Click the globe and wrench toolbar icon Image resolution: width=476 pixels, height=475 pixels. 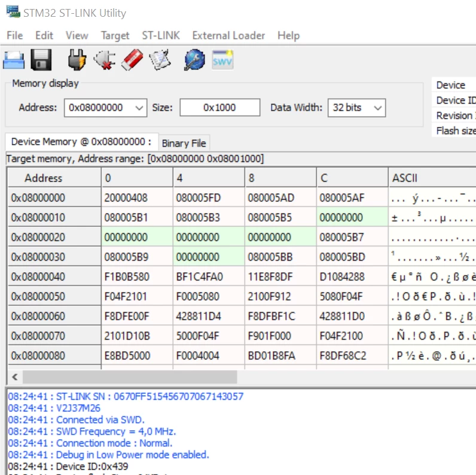pos(194,60)
